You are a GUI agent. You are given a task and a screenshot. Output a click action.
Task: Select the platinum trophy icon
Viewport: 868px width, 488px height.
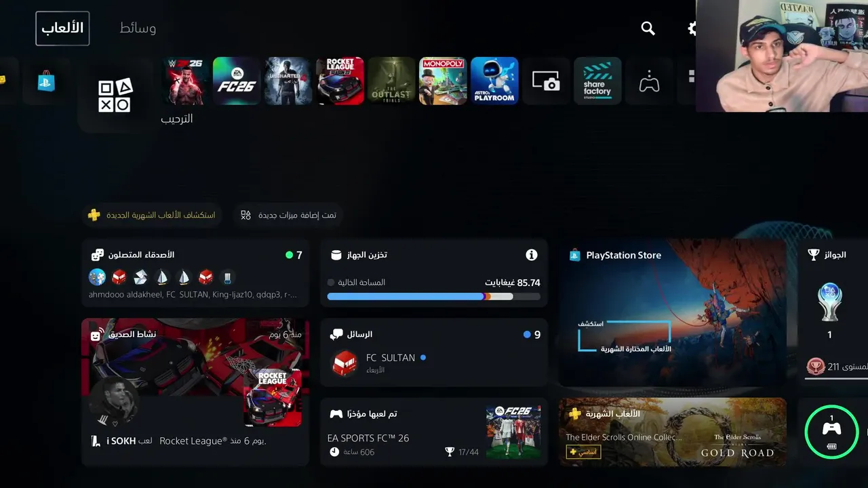point(829,302)
